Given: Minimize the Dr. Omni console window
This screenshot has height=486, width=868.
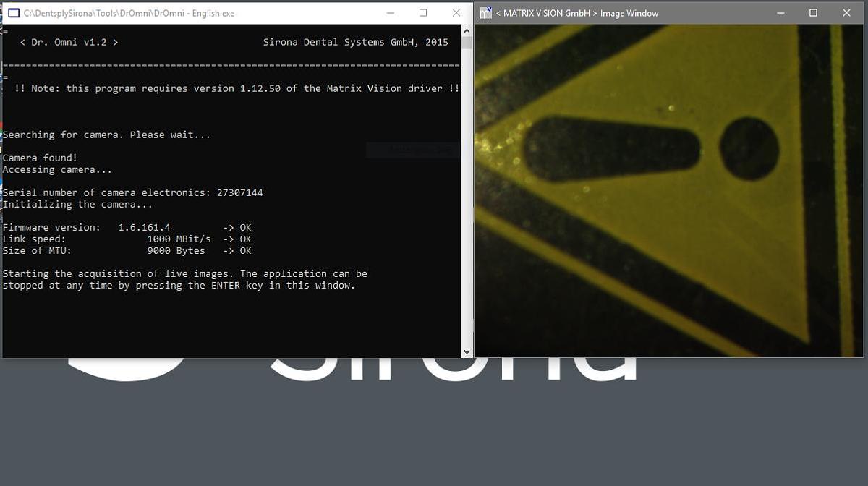Looking at the screenshot, I should (x=390, y=13).
